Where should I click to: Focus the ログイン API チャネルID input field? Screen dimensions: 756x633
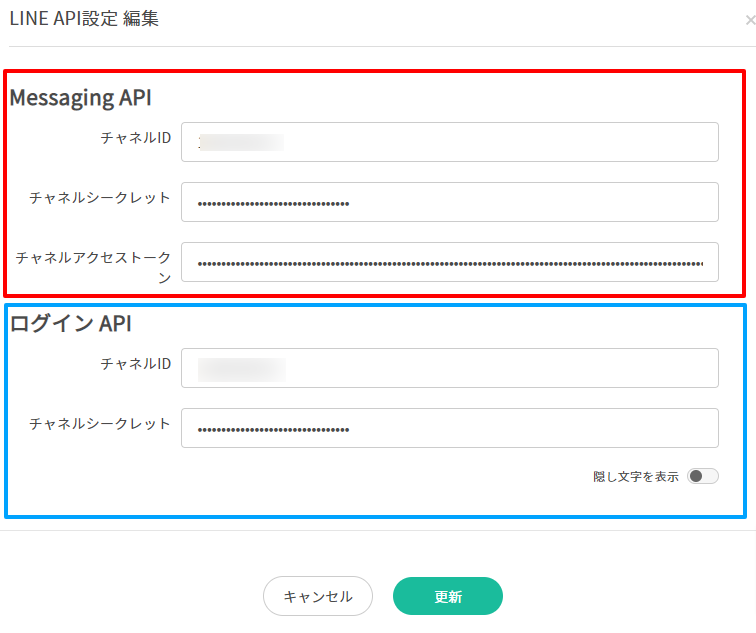(450, 368)
